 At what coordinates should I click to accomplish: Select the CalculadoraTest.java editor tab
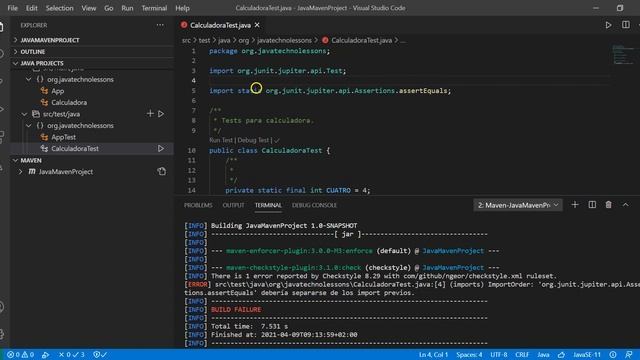[x=220, y=25]
